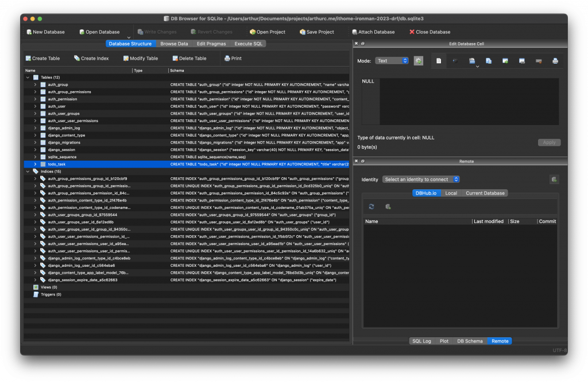Expand the todo_task table row
The image size is (588, 382).
pos(35,164)
